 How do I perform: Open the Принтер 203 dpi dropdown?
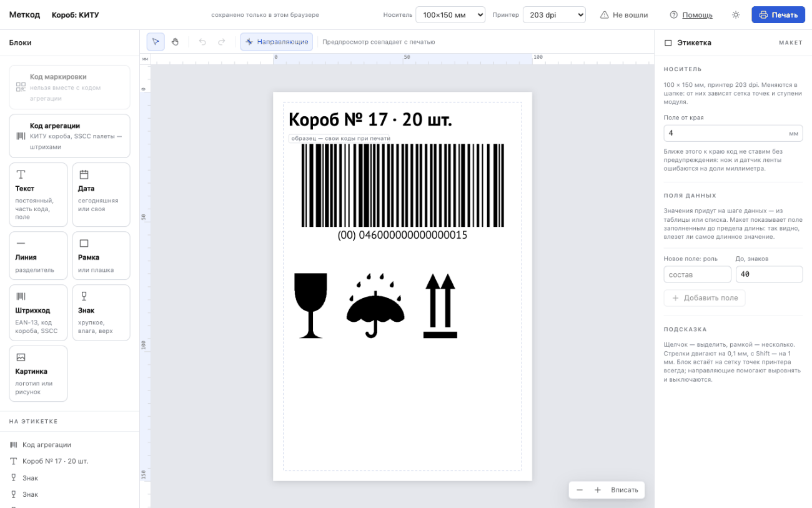[554, 15]
